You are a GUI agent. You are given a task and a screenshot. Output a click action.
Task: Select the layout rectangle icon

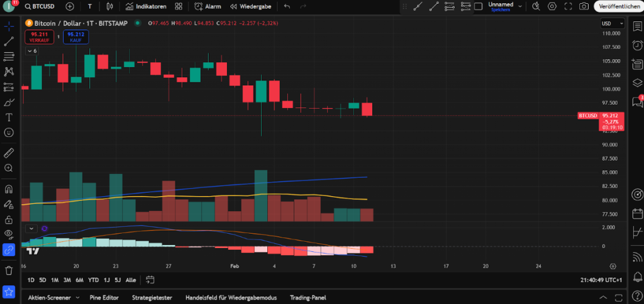tap(478, 6)
